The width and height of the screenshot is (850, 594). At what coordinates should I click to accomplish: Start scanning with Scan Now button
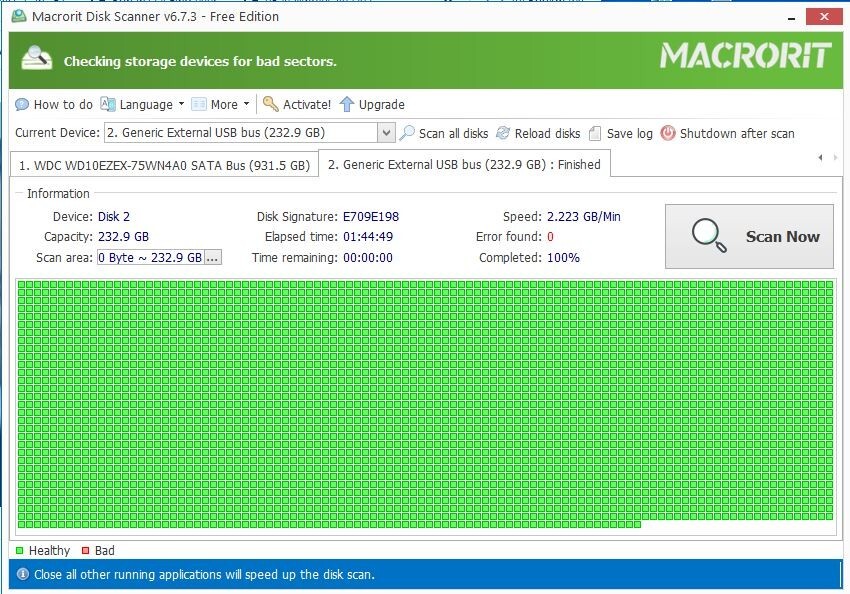(x=749, y=236)
